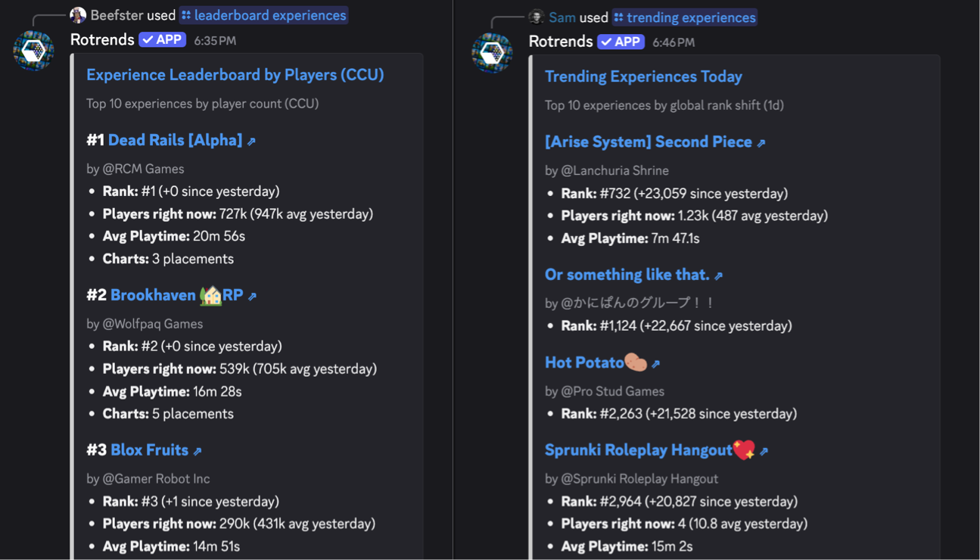Click the 'leaderboard experiences' command pill
Image resolution: width=980 pixels, height=560 pixels.
click(x=263, y=14)
